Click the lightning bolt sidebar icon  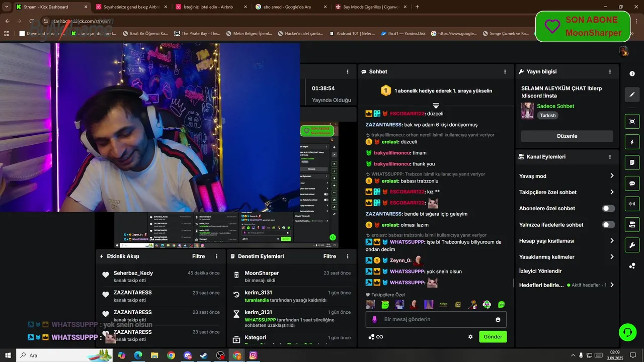pyautogui.click(x=632, y=142)
